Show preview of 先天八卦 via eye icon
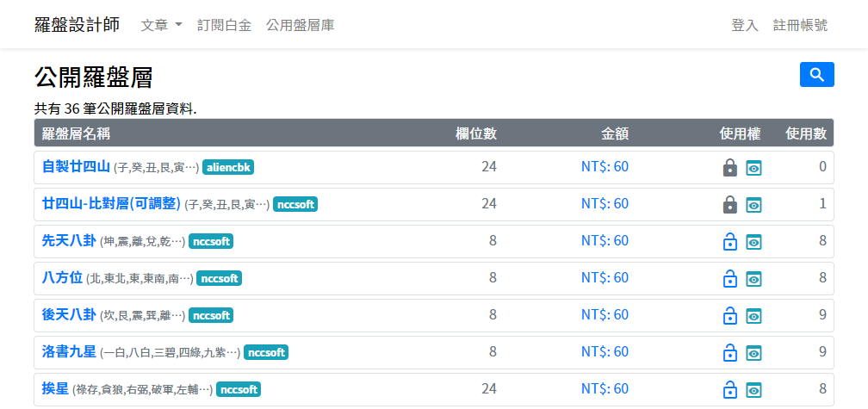The height and width of the screenshot is (409, 868). click(x=753, y=242)
